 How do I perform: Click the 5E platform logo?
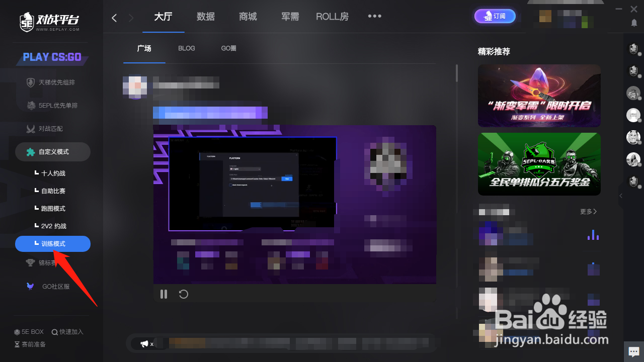click(49, 22)
